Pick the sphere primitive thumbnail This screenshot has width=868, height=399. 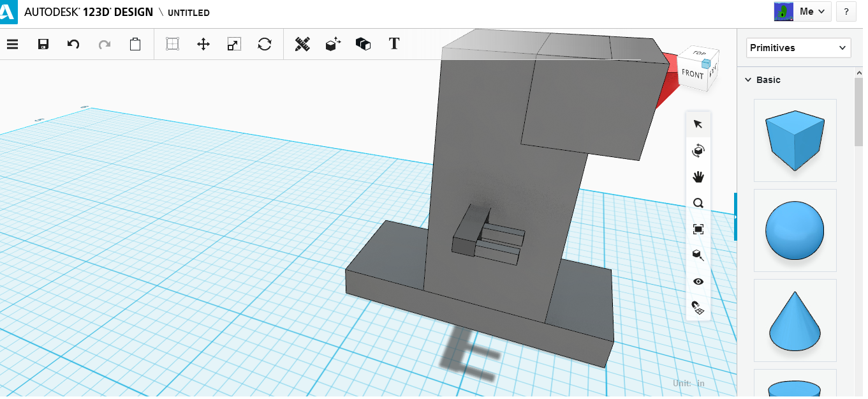[x=795, y=230]
